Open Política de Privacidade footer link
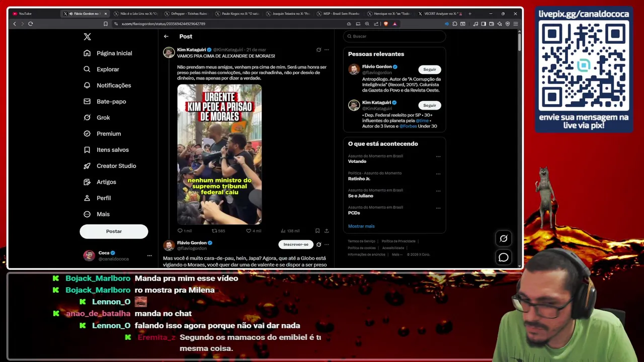The image size is (644, 362). 398,241
